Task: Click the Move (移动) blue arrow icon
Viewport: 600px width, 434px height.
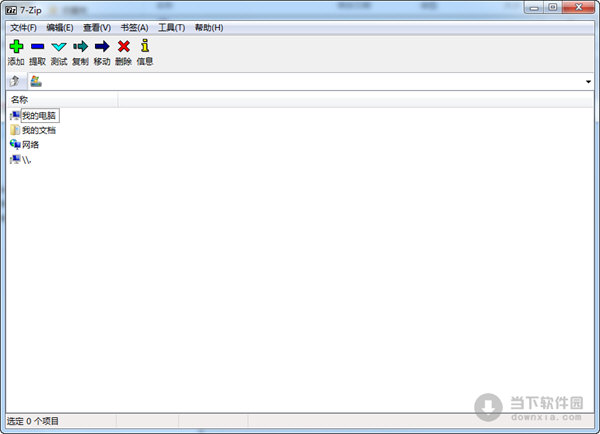Action: pyautogui.click(x=102, y=46)
